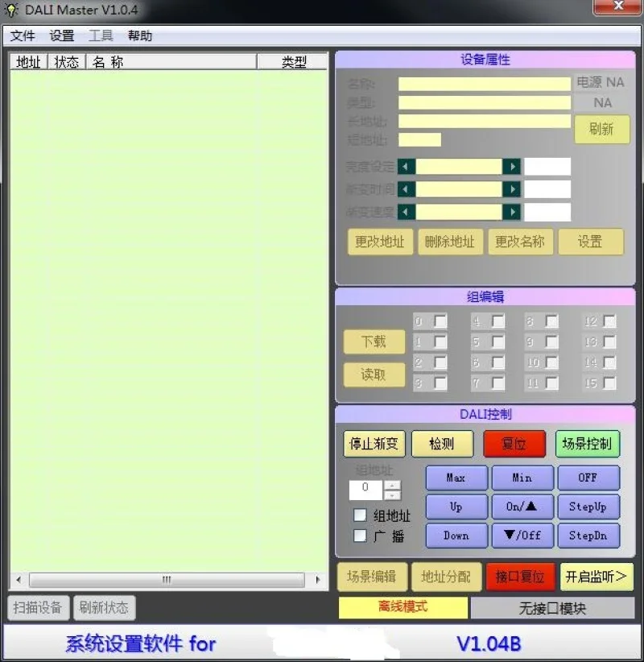Decrease the group address spinner value
The image size is (644, 662).
(393, 495)
